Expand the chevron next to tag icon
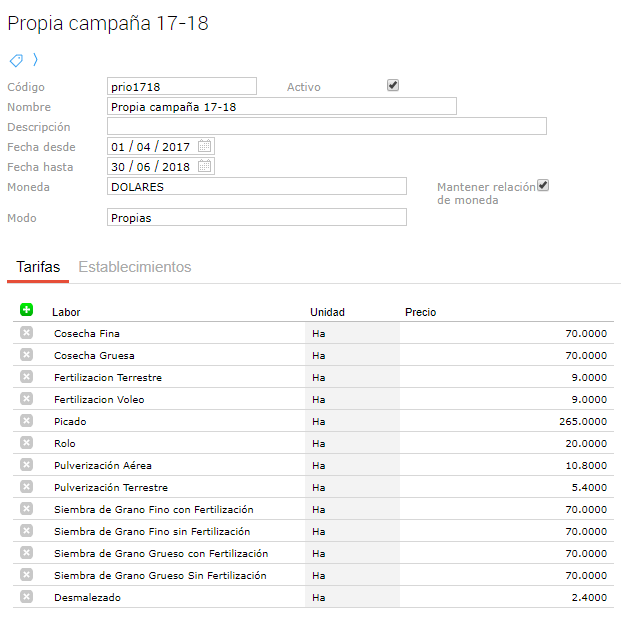This screenshot has width=621, height=625. click(35, 60)
